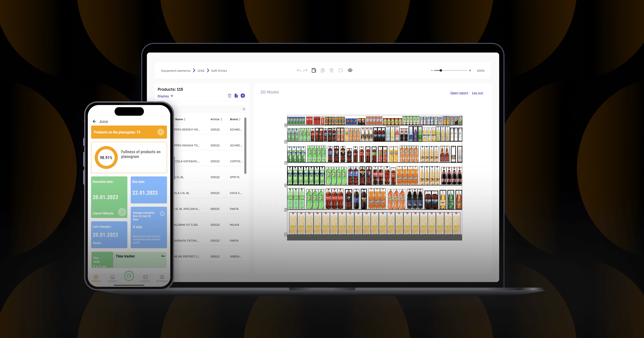Click the search magnifier in products list
This screenshot has width=644, height=338.
244,109
